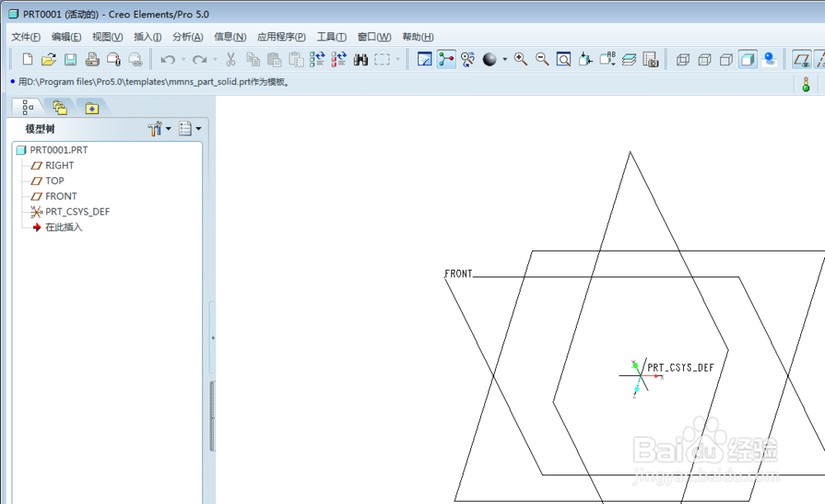Open the 分析(A) menu
This screenshot has height=504, width=825.
tap(188, 37)
